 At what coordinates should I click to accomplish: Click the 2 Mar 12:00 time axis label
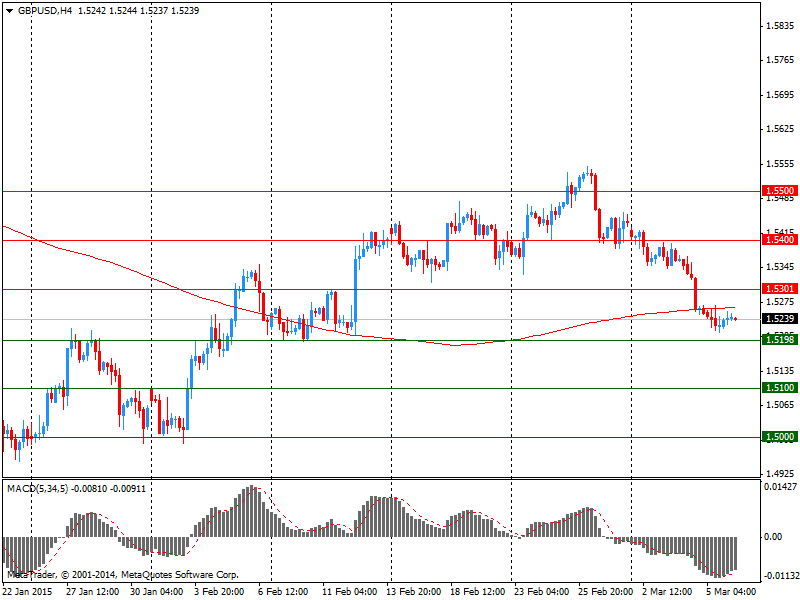[667, 592]
